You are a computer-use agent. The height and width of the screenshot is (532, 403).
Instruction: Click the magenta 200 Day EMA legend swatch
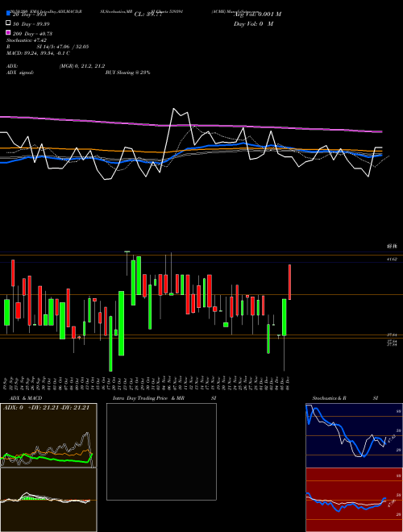click(x=8, y=32)
